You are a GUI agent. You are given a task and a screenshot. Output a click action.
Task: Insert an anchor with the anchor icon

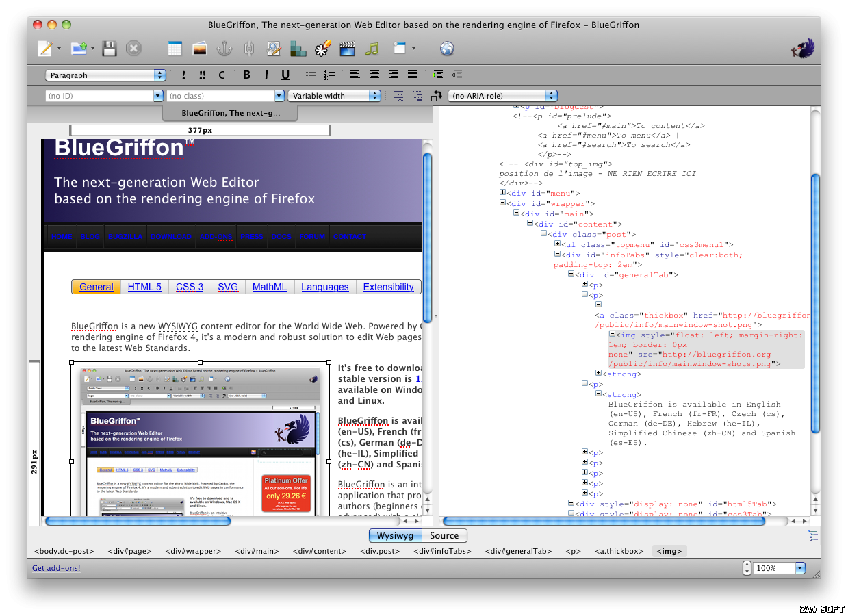click(x=224, y=49)
